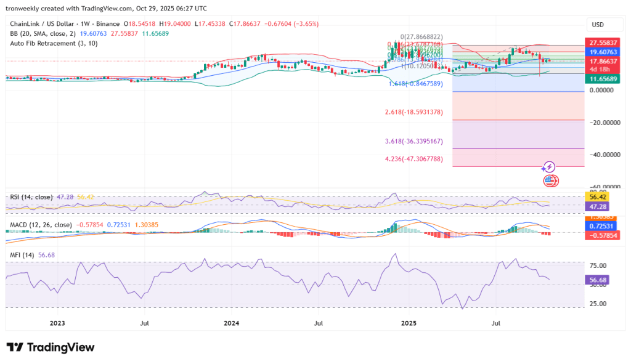Viewport: 631px width, 364px height.
Task: Click the 3.618(-36.3395167) Fib level label
Action: click(414, 141)
